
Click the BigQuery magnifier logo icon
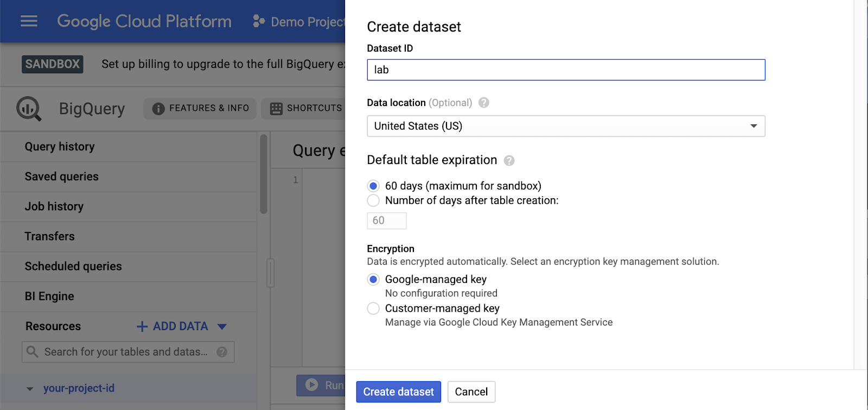point(29,109)
